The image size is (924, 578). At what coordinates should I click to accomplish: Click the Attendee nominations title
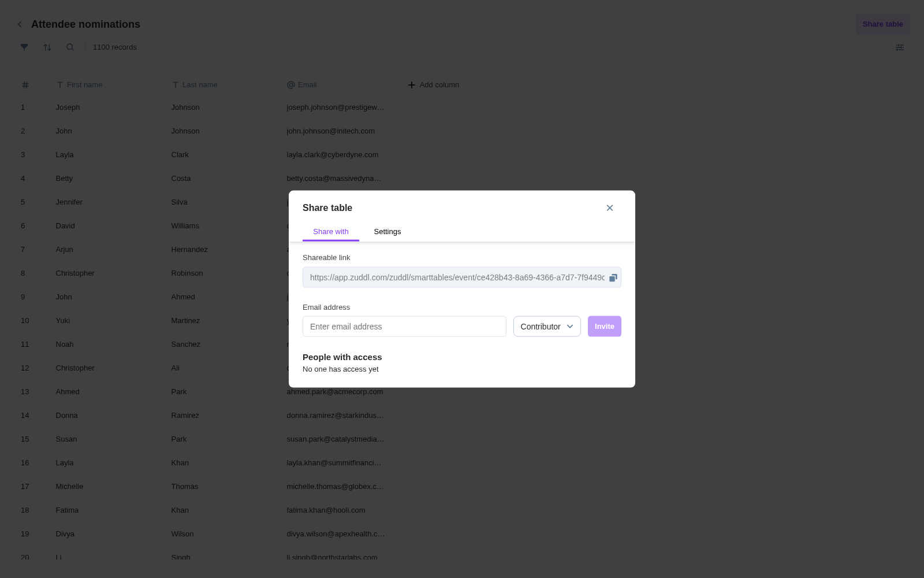click(x=85, y=24)
